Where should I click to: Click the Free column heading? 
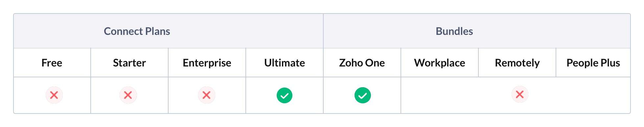click(52, 63)
